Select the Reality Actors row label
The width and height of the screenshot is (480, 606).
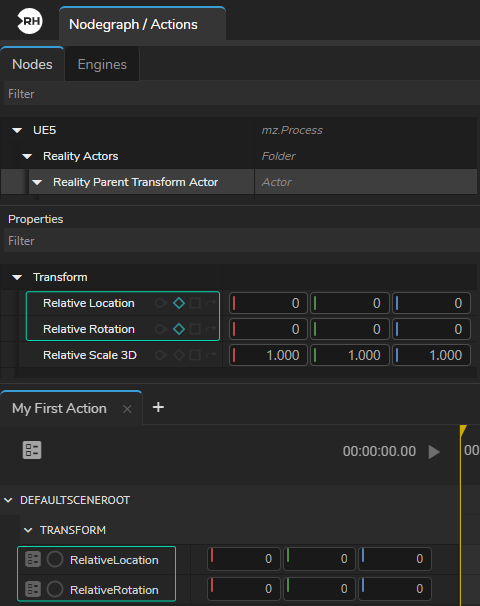click(80, 156)
